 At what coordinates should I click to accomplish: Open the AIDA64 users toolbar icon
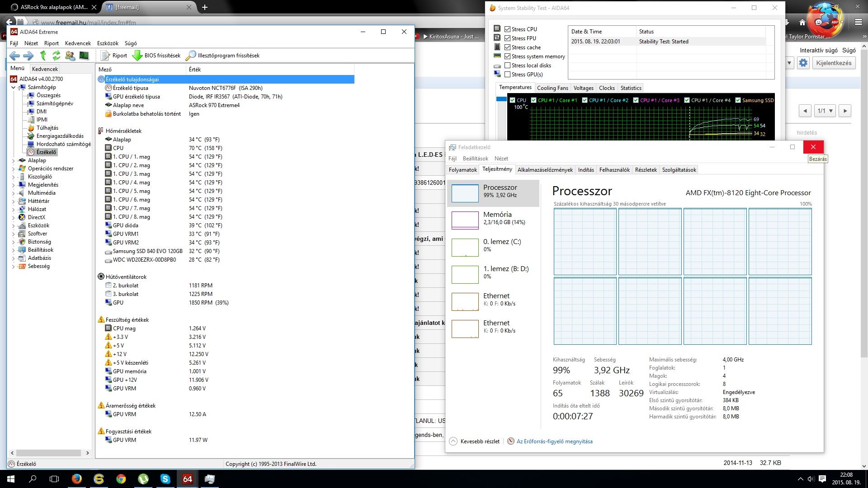click(70, 56)
